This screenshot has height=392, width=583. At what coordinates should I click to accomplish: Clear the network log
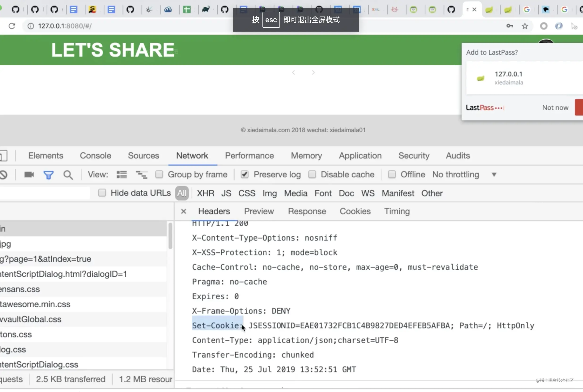tap(4, 175)
